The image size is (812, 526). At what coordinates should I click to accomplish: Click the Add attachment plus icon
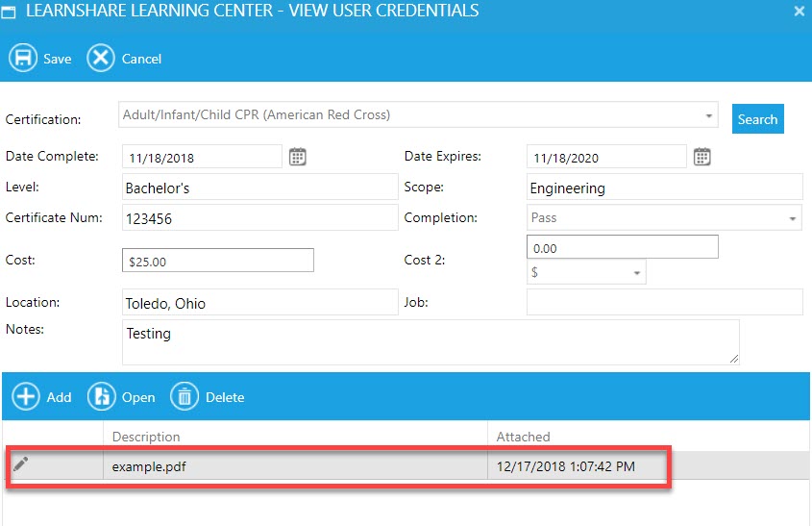pyautogui.click(x=26, y=397)
